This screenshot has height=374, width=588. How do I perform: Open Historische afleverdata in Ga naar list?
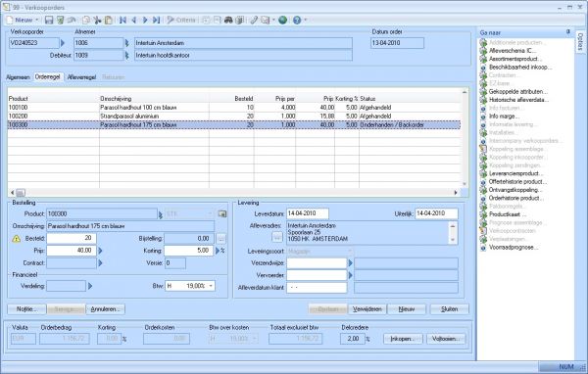[x=519, y=100]
